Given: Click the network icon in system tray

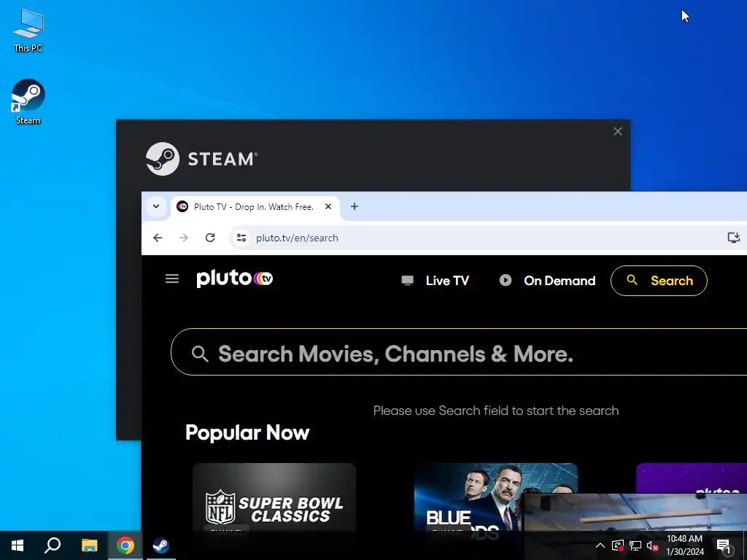Looking at the screenshot, I should [x=635, y=545].
